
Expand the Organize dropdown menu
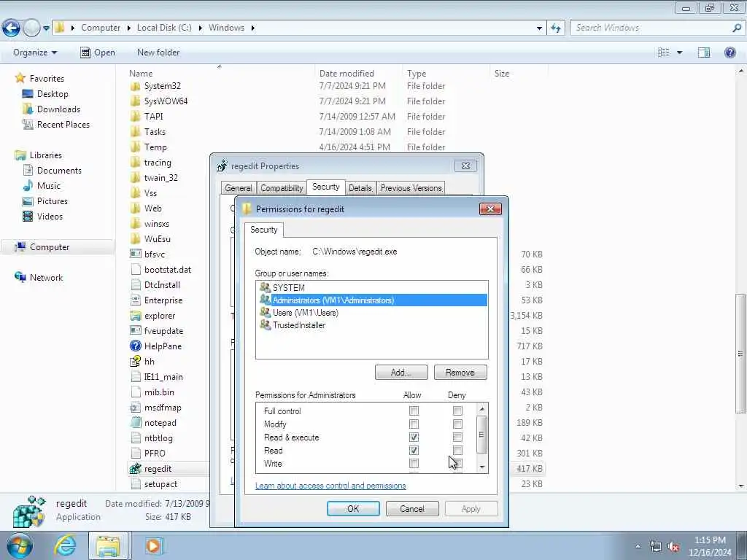tap(35, 52)
